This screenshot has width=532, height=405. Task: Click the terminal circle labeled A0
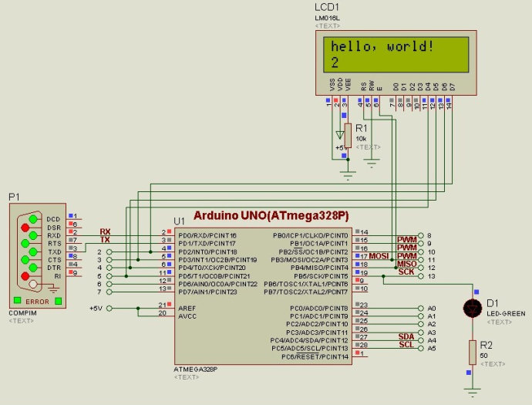(x=417, y=308)
